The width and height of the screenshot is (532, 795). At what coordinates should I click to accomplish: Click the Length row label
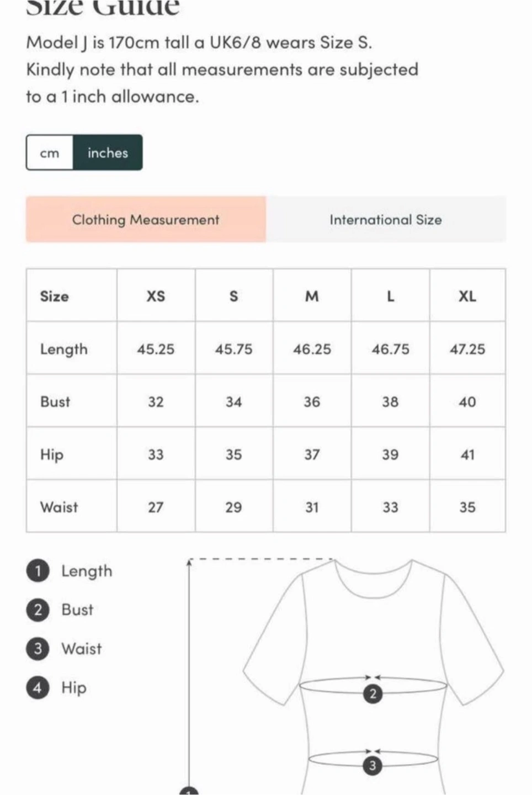pos(63,349)
